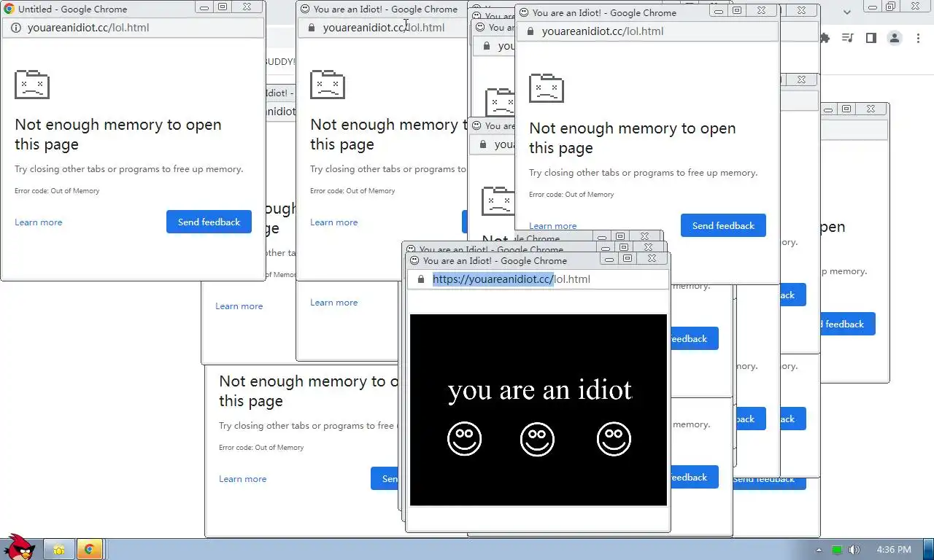Click lock icon in window beside Untitled window

(x=311, y=28)
